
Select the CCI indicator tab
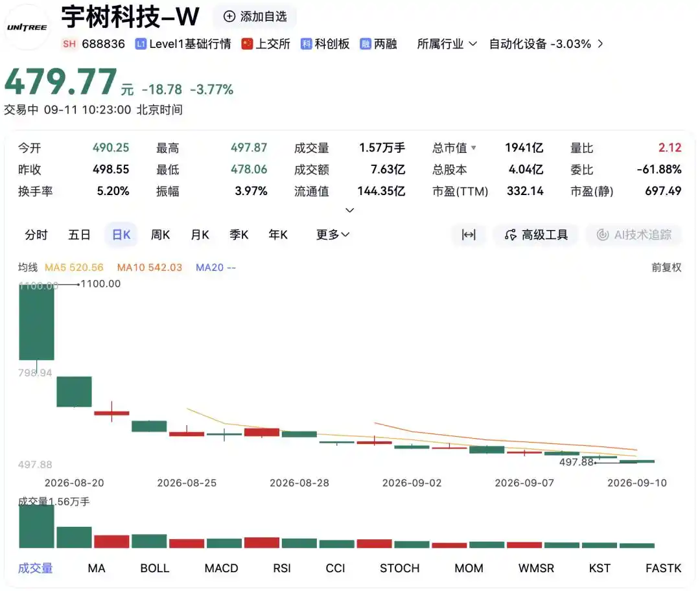(x=335, y=568)
